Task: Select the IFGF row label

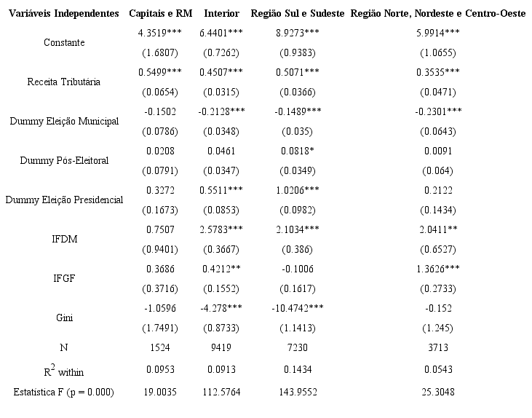Action: click(x=64, y=279)
